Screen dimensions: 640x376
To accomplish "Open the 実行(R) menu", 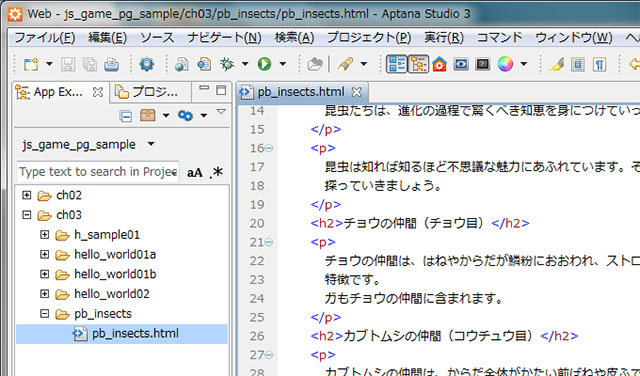I will tap(444, 38).
